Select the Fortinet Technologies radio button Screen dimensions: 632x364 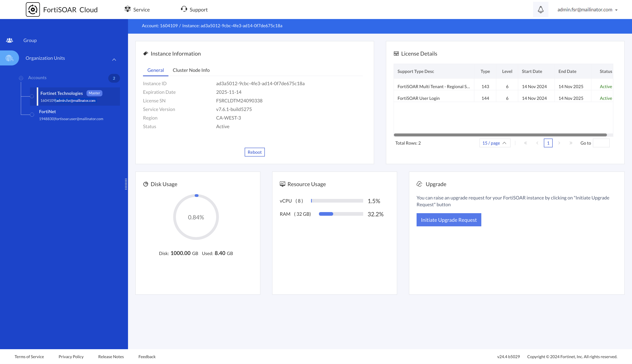pos(32,96)
